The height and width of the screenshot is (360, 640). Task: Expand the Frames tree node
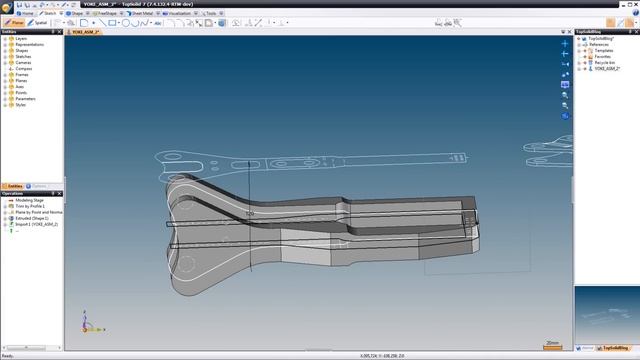[5, 75]
